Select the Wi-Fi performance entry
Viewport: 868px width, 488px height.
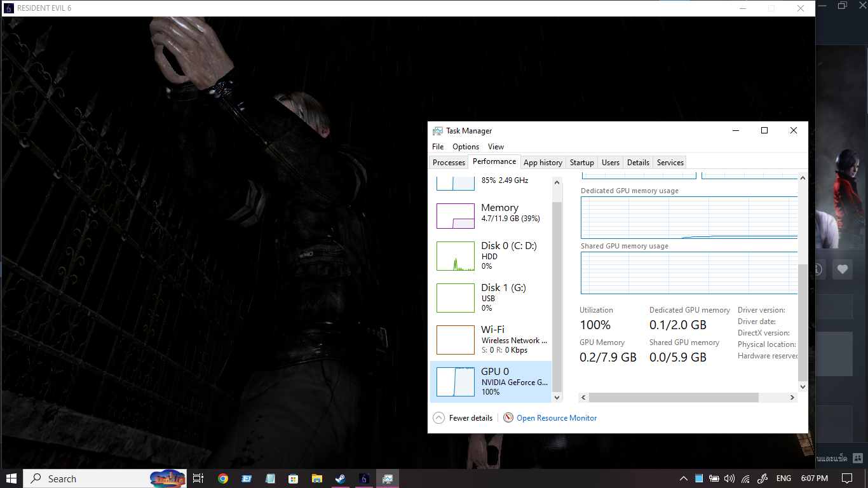(x=491, y=340)
